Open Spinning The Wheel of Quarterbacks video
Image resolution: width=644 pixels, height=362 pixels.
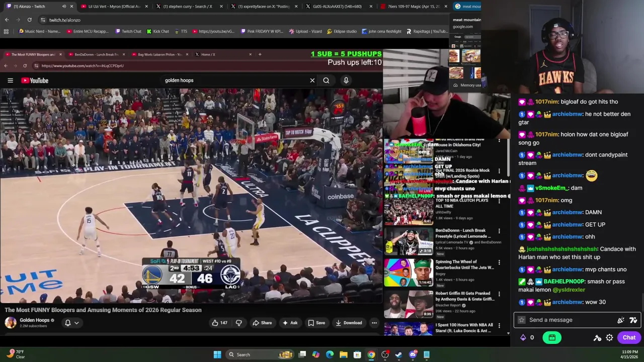pyautogui.click(x=409, y=274)
